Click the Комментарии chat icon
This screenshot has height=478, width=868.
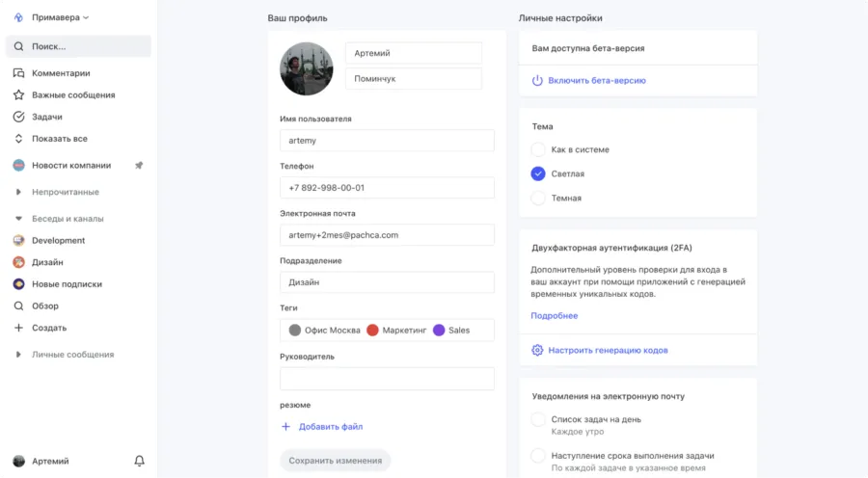(x=18, y=73)
